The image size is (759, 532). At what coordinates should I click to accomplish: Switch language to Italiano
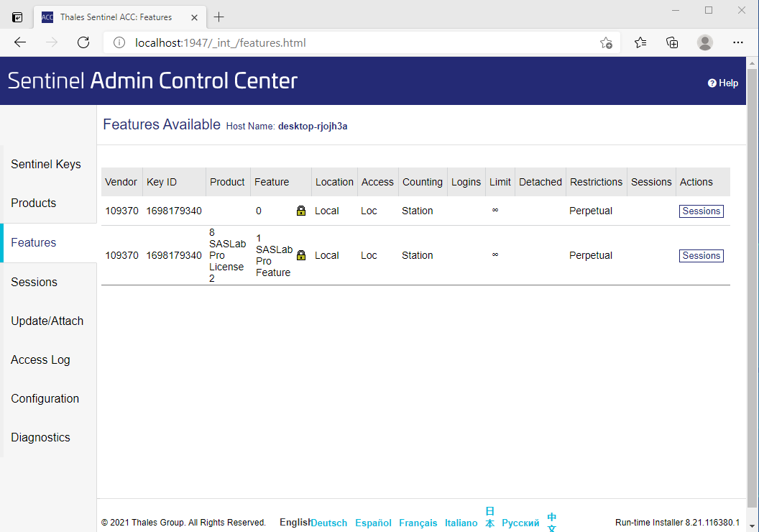(x=461, y=523)
